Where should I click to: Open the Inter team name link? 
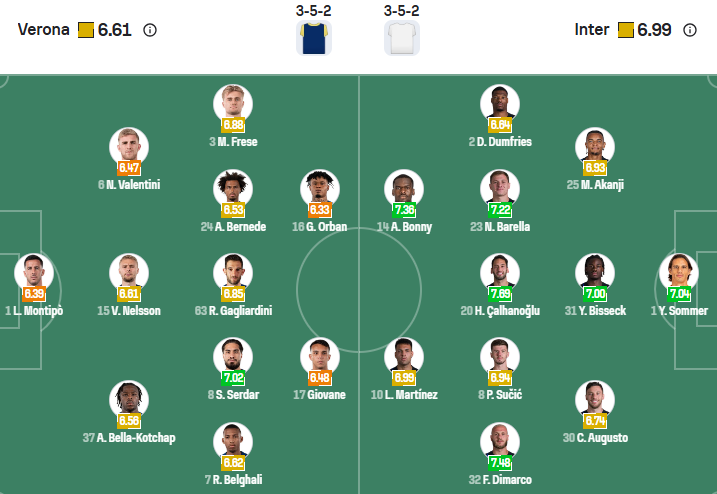click(x=591, y=30)
